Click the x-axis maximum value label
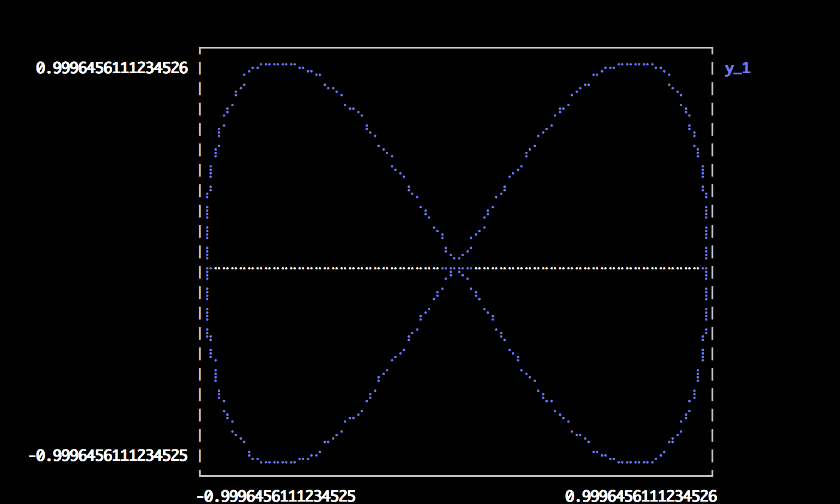The width and height of the screenshot is (840, 504). 641,496
